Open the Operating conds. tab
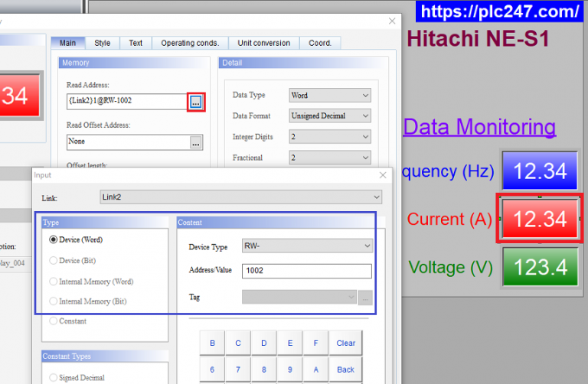Viewport: 588px width, 384px height. pyautogui.click(x=190, y=43)
